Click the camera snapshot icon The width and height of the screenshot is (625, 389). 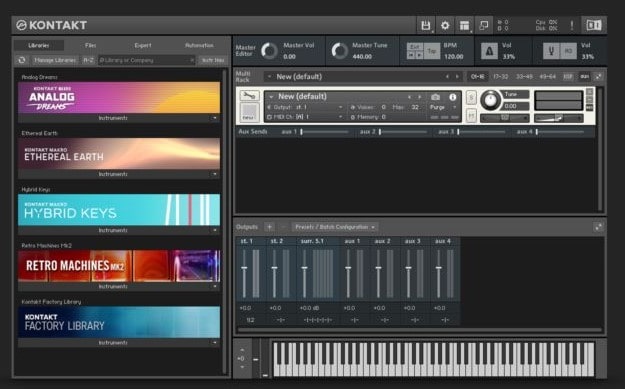coord(436,97)
